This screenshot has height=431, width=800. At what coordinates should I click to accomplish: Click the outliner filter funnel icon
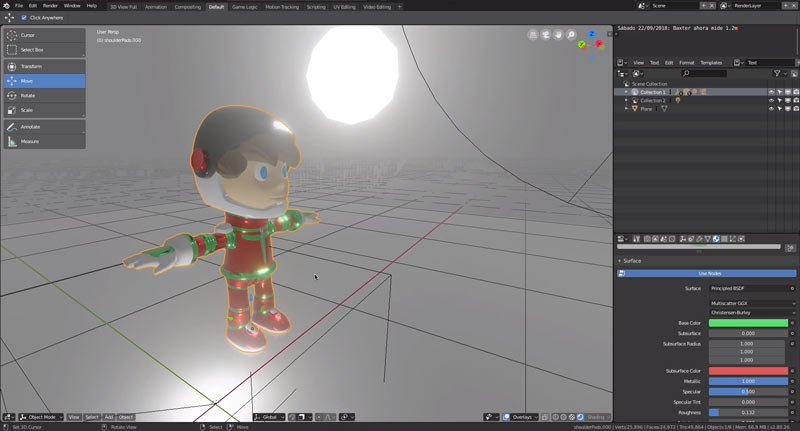[777, 73]
